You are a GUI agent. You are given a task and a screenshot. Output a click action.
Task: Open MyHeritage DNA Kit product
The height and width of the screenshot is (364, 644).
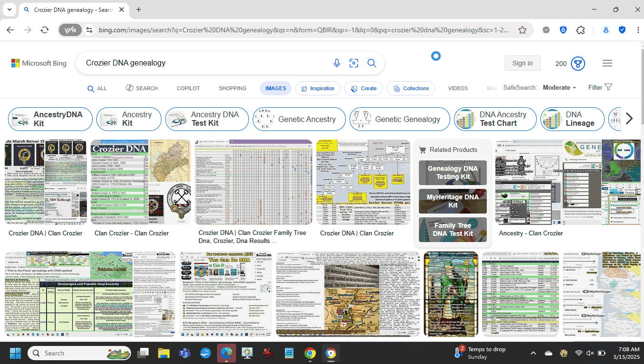click(453, 201)
